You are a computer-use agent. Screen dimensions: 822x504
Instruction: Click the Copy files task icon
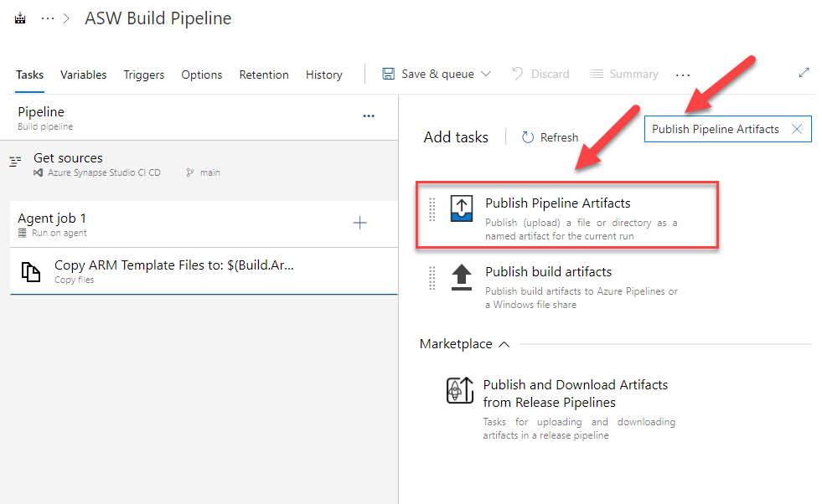pyautogui.click(x=31, y=271)
